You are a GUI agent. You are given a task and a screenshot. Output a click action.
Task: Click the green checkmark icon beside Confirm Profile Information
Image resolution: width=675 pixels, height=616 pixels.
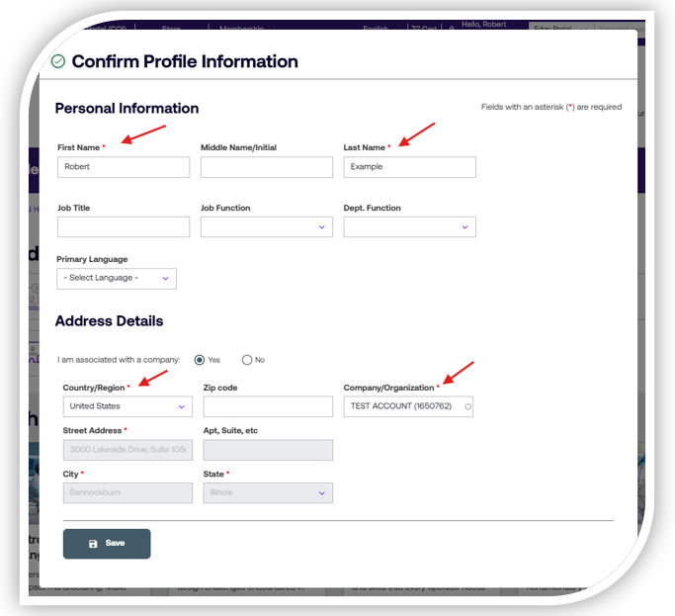click(58, 61)
